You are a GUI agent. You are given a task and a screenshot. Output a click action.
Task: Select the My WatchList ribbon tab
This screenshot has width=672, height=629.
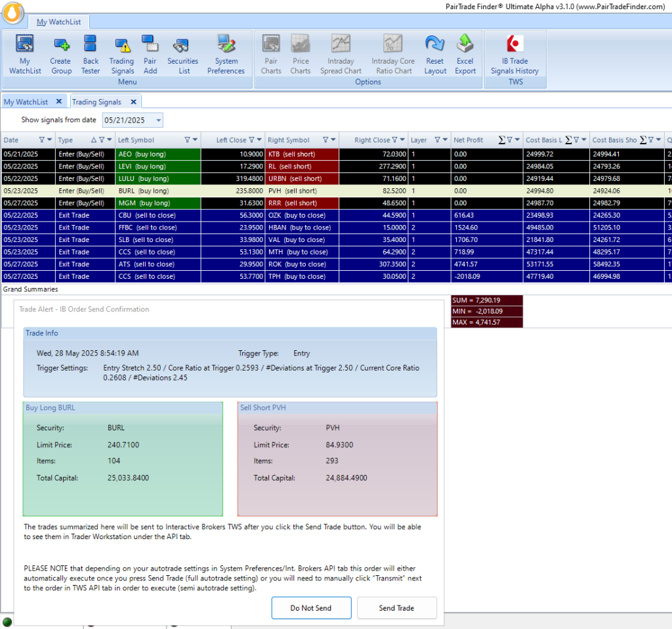coord(58,22)
